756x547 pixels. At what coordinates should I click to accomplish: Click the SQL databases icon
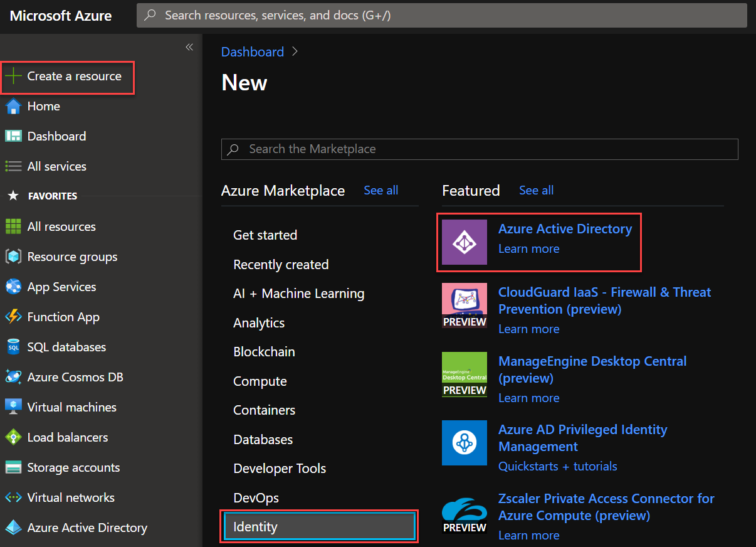click(x=13, y=347)
